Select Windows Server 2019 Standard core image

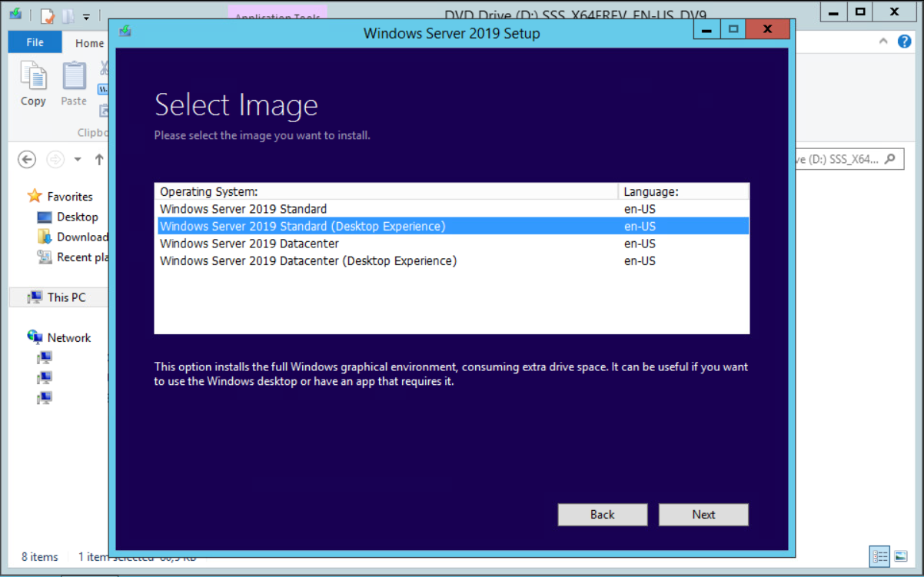tap(452, 209)
